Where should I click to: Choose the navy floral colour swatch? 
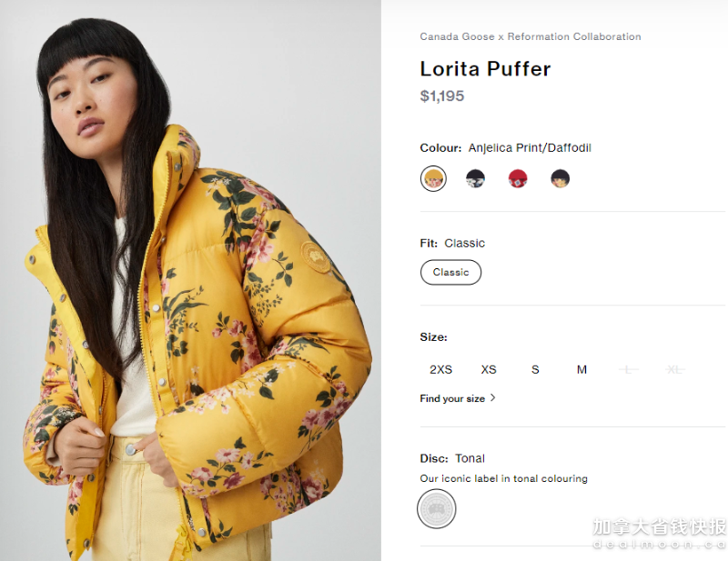tap(475, 178)
